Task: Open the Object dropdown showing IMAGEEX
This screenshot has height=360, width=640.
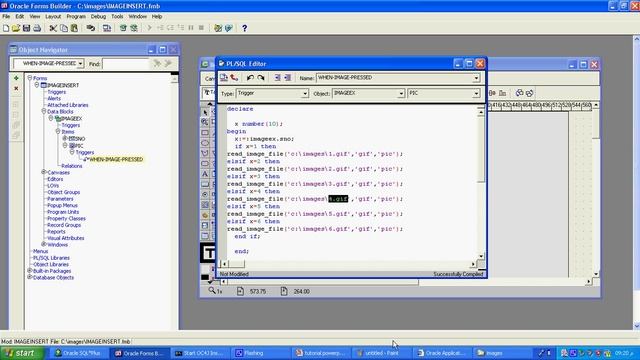Action: click(x=401, y=93)
